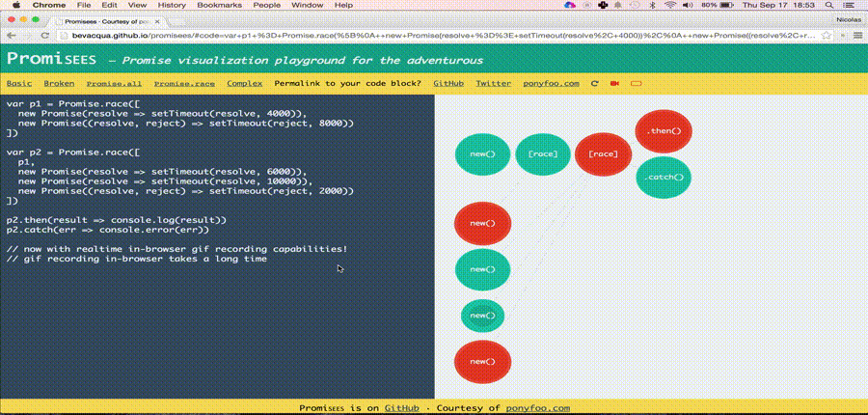The width and height of the screenshot is (868, 415).
Task: Click the orange rectangle icon in toolbar
Action: tap(636, 84)
